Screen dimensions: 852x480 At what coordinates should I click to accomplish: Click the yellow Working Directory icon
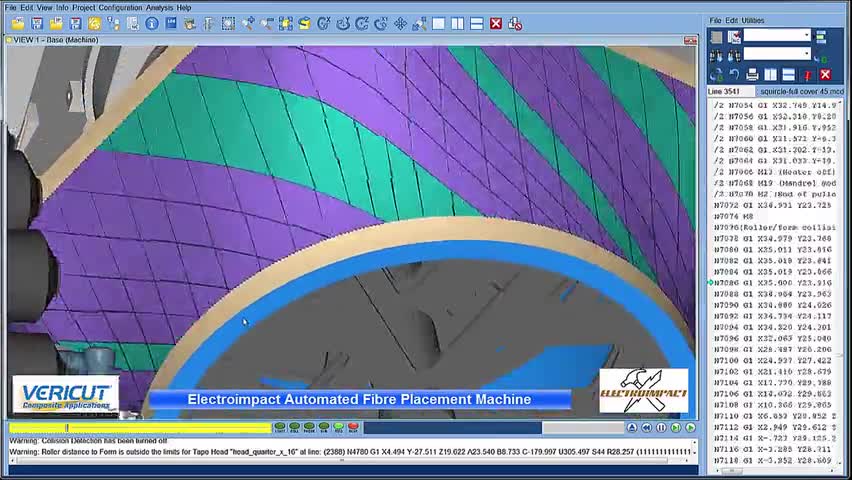[x=94, y=23]
